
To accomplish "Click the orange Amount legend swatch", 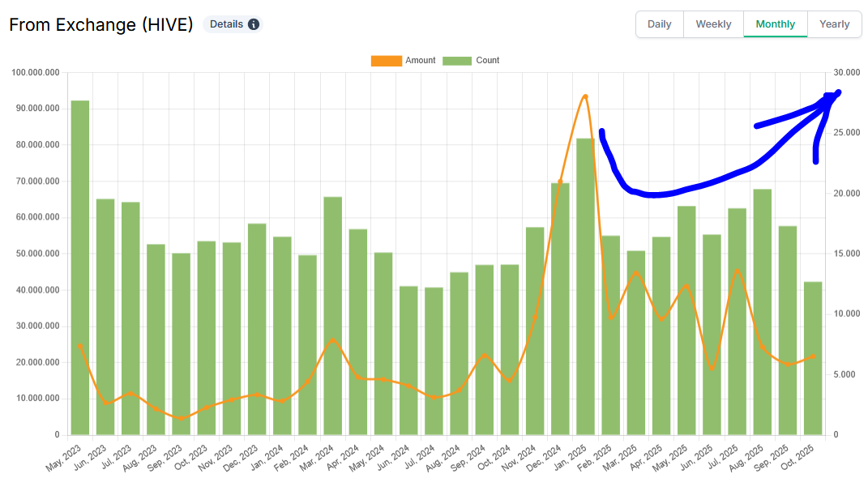I will [387, 61].
